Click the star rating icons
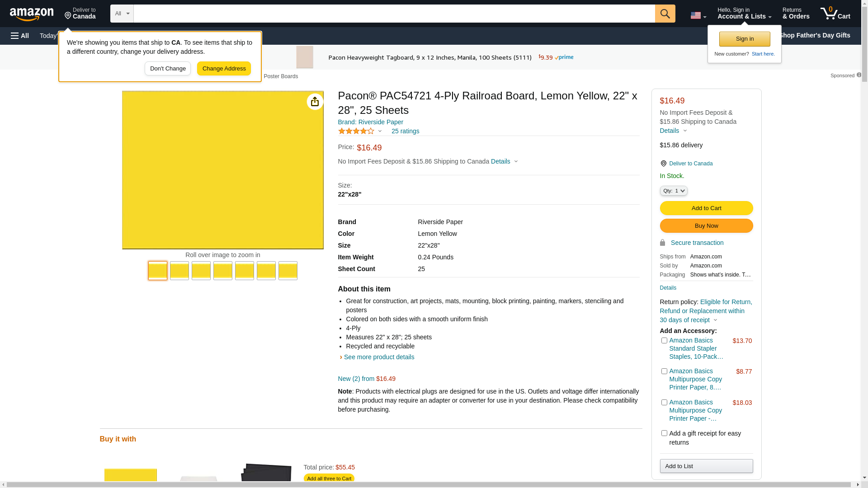The image size is (868, 488). 356,131
